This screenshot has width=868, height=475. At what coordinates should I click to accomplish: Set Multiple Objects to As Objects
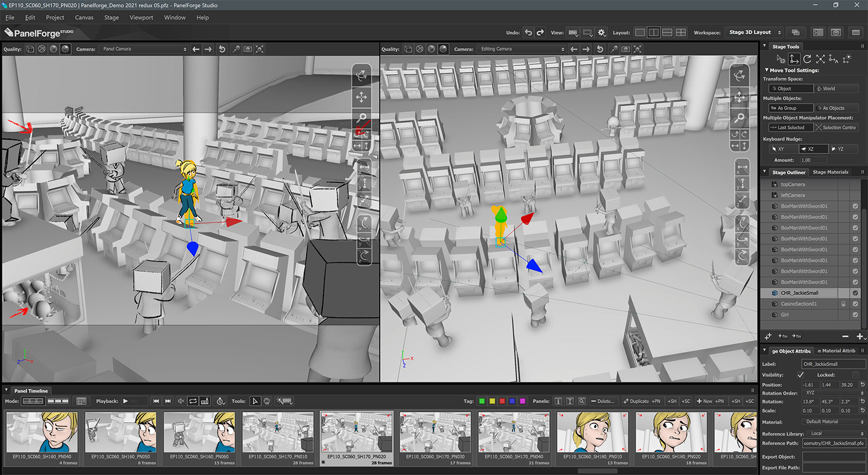837,108
